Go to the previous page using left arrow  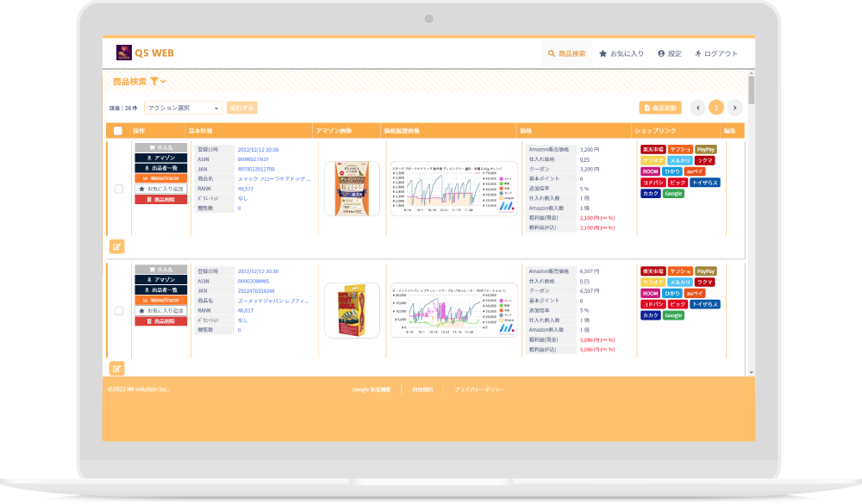coord(698,108)
